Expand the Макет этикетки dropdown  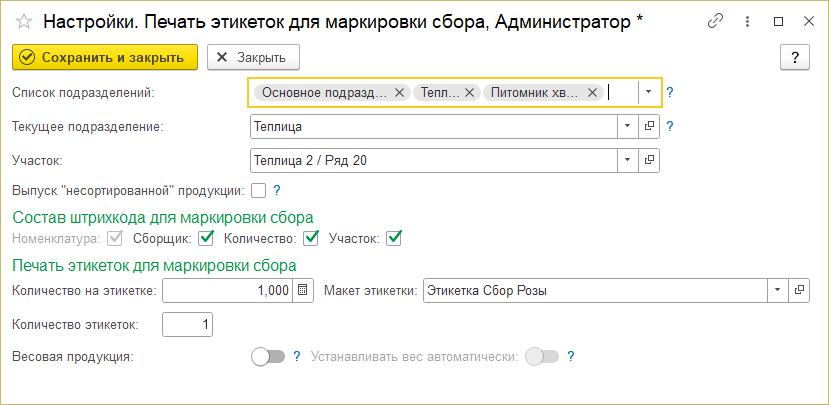click(x=777, y=290)
